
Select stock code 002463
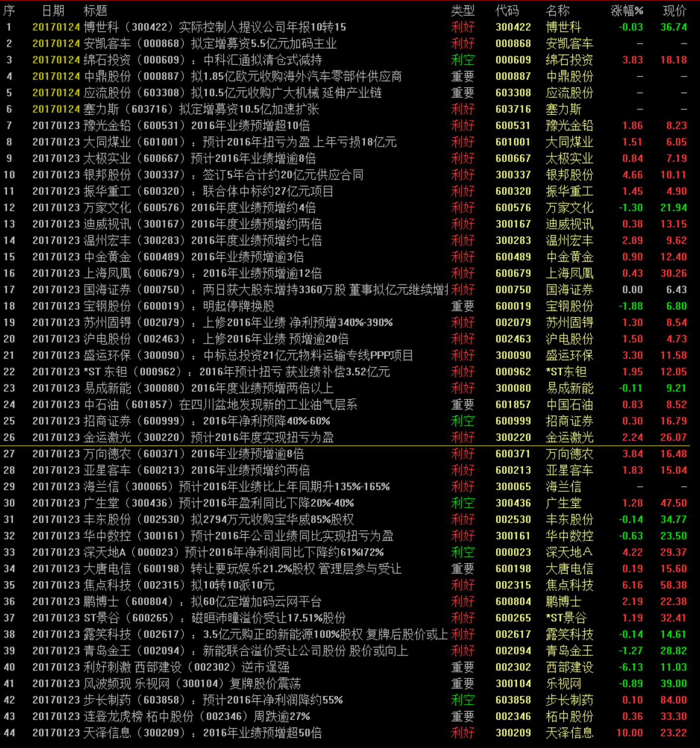click(513, 339)
